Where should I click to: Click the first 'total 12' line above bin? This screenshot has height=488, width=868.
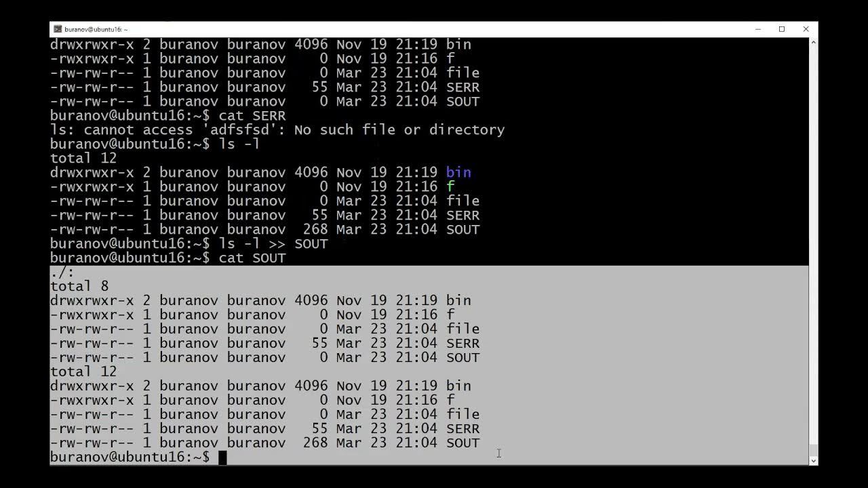pyautogui.click(x=83, y=159)
